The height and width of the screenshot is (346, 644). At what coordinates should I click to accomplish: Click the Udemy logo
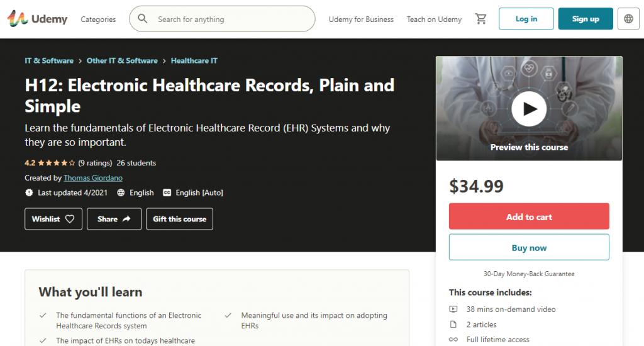point(37,19)
